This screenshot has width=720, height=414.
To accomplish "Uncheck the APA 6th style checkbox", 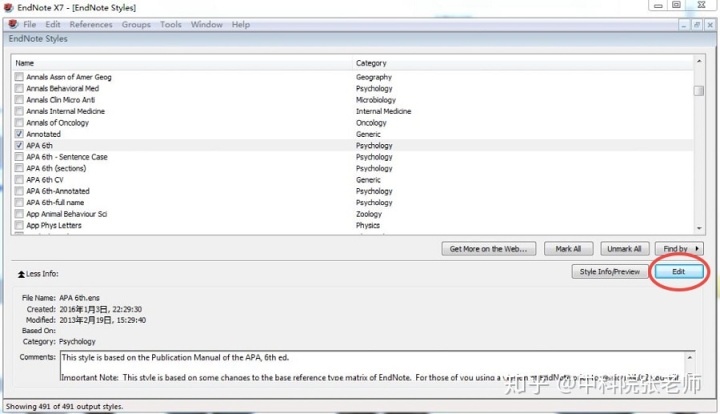I will pos(19,145).
